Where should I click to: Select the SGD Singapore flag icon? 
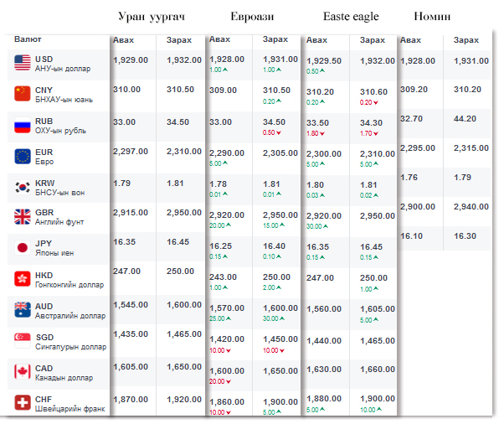(23, 341)
